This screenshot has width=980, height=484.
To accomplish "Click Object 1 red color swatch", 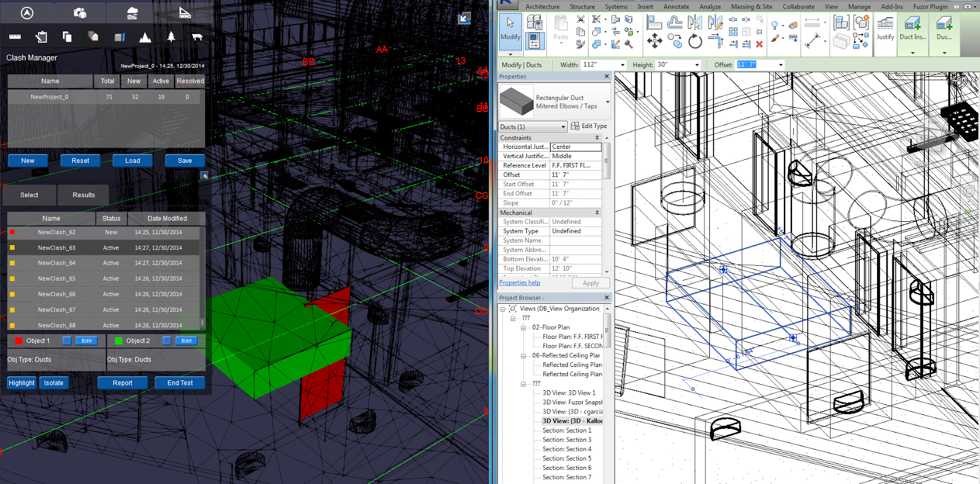I will point(18,341).
